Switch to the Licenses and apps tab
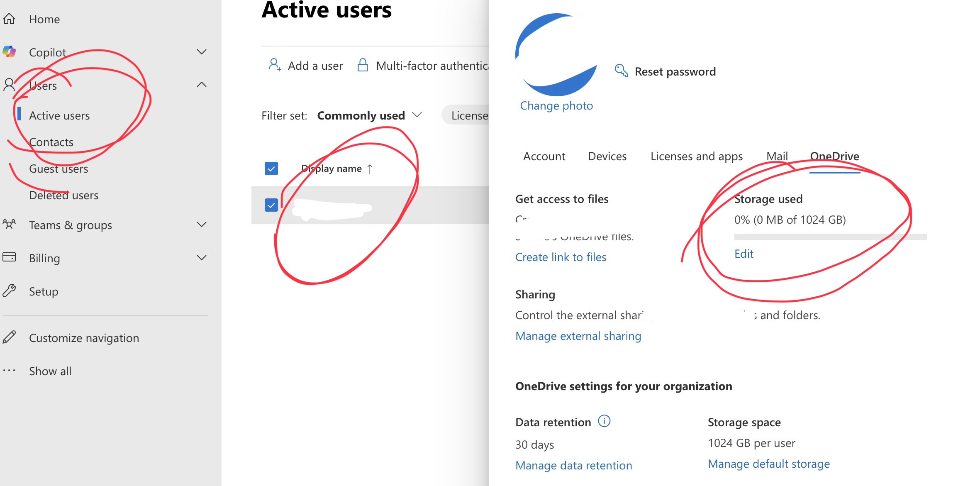Image resolution: width=980 pixels, height=486 pixels. point(696,156)
